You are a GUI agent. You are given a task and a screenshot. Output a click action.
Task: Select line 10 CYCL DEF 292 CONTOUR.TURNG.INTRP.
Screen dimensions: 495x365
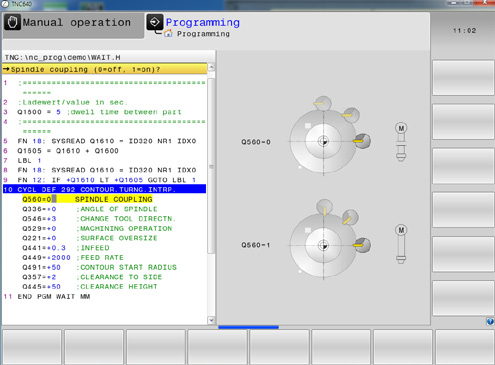[104, 189]
